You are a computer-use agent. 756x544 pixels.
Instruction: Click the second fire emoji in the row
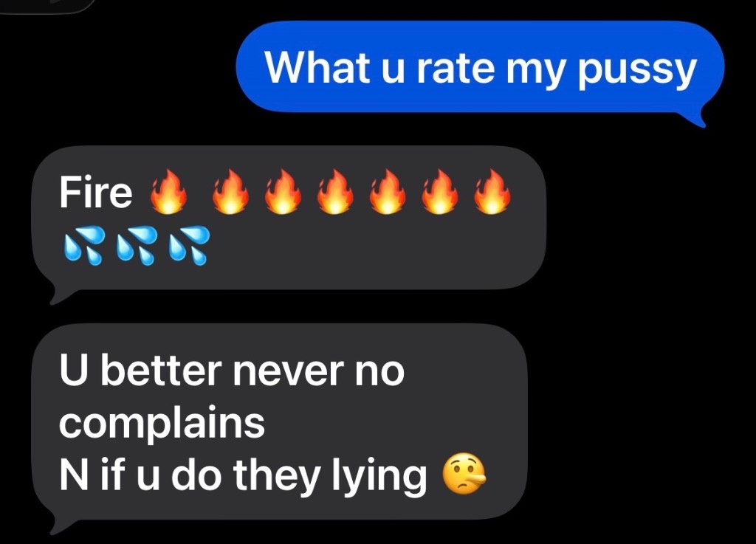231,191
